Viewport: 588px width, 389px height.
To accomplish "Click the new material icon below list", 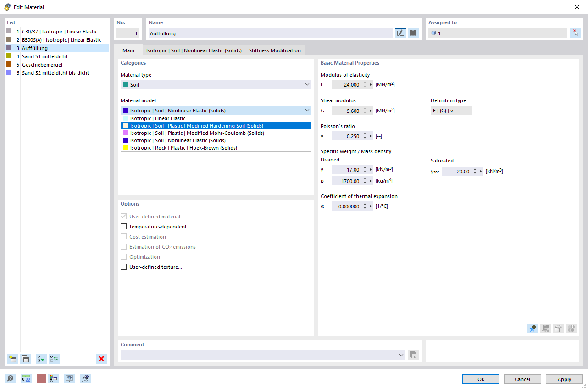I will [x=12, y=359].
